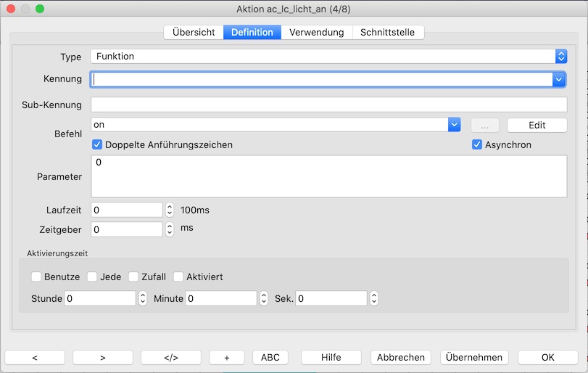Image resolution: width=588 pixels, height=373 pixels.
Task: Enable the Zufall checkbox
Action: click(x=133, y=276)
